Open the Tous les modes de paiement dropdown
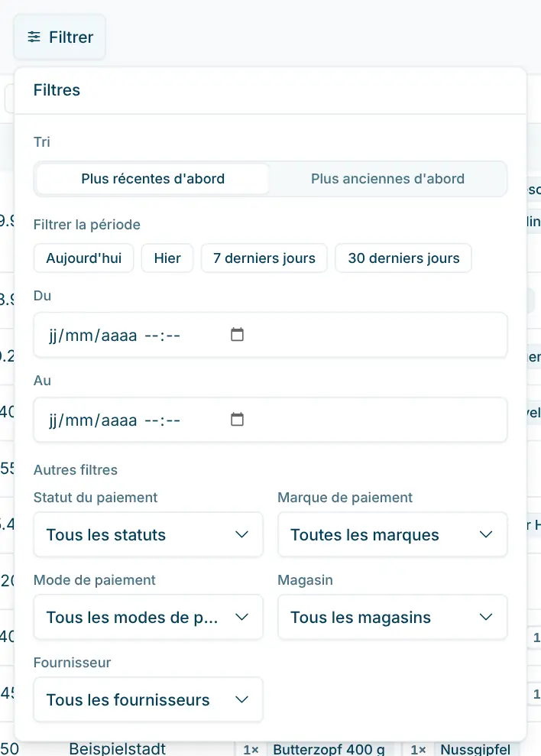 148,617
